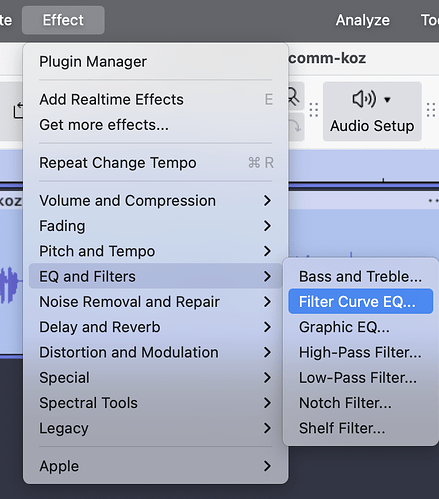This screenshot has width=439, height=499.
Task: Open the Audio Setup dropdown arrow
Action: 387,100
